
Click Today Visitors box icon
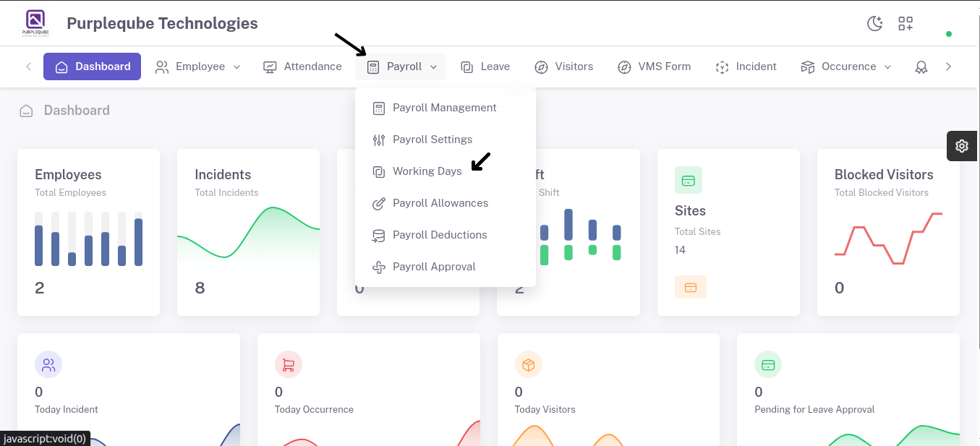tap(529, 365)
